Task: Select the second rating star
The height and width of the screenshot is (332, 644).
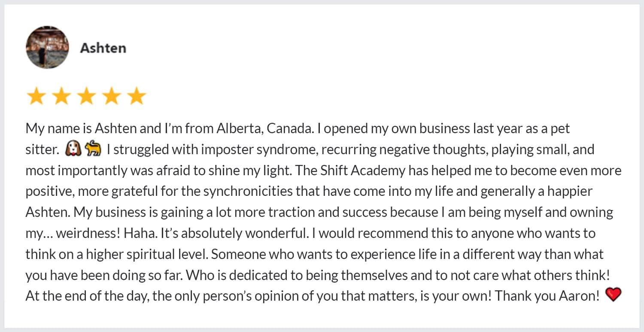Action: 61,97
